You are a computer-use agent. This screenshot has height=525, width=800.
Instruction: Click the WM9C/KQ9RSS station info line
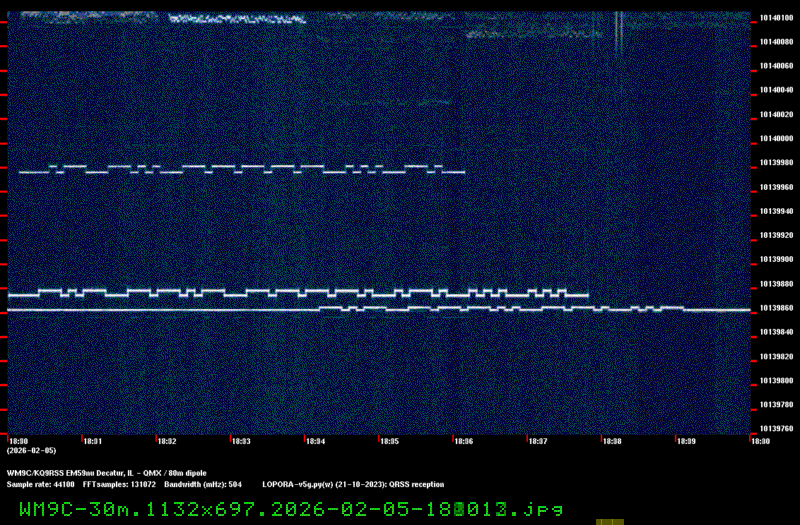pos(106,472)
